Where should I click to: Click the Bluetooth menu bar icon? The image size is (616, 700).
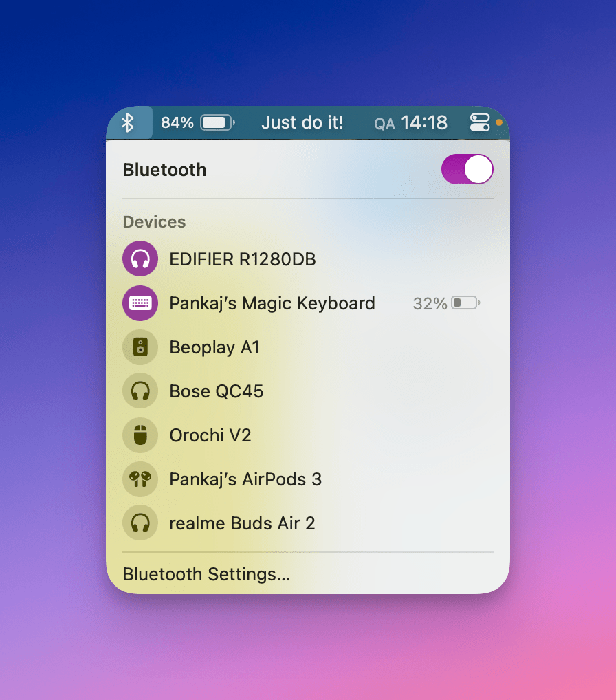pos(128,123)
